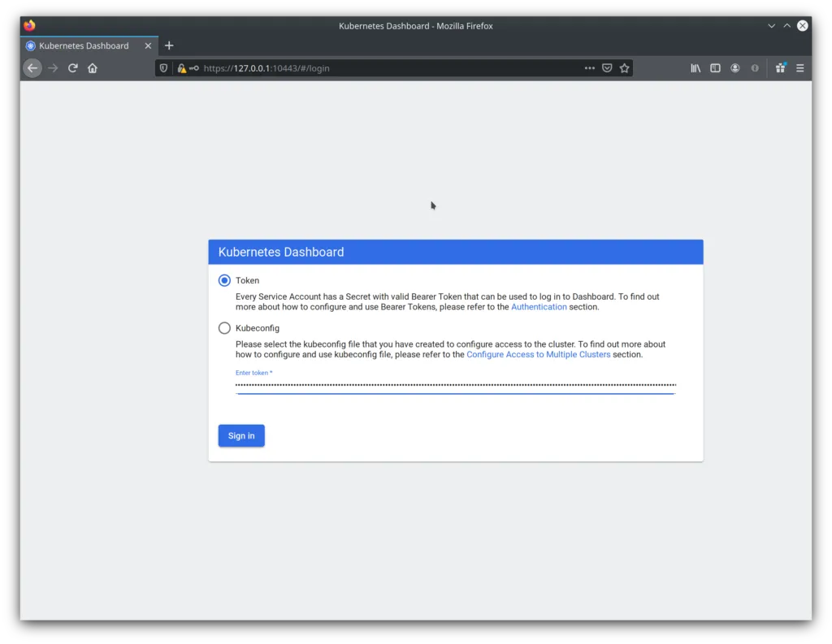
Task: Open the Firefox hamburger menu
Action: click(x=799, y=68)
